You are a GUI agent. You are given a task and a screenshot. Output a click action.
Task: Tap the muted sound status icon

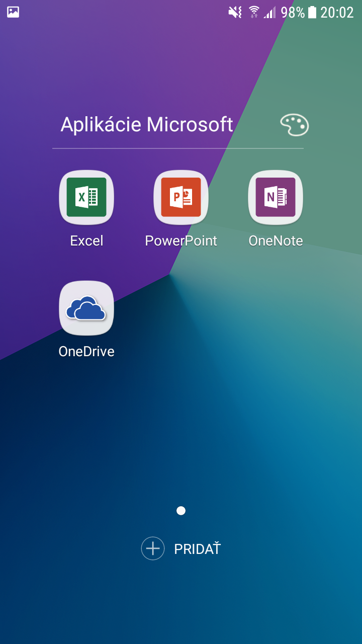tap(235, 12)
